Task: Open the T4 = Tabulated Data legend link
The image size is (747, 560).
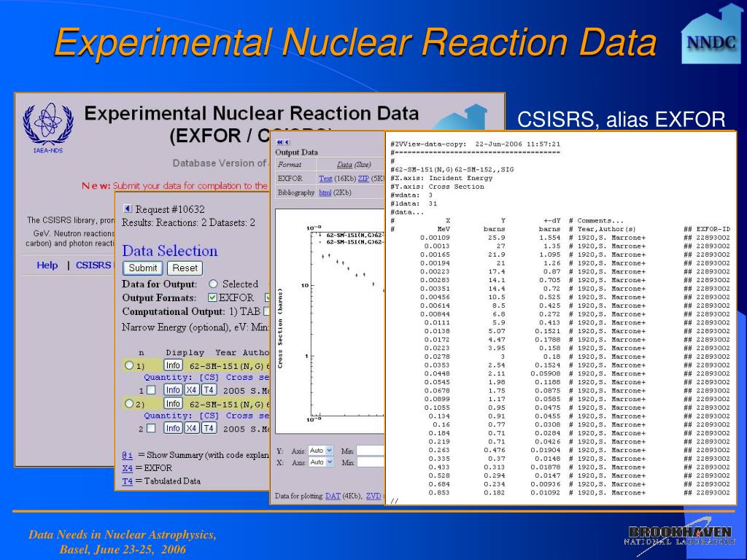Action: 127,481
